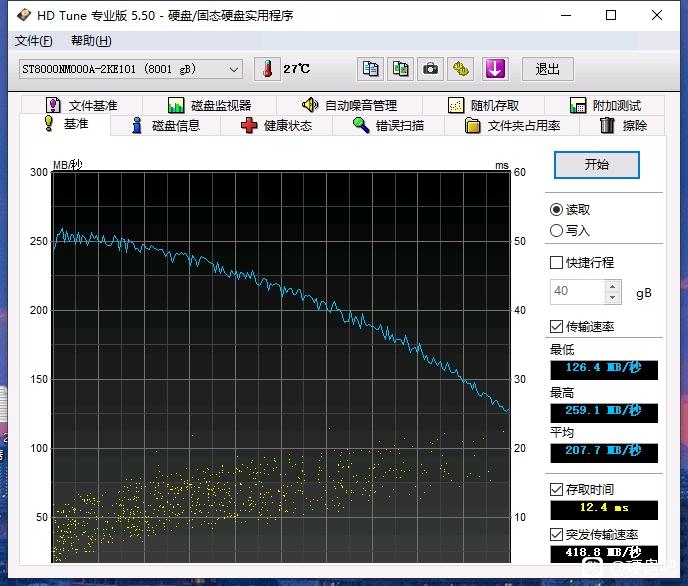This screenshot has height=586, width=688.
Task: Open options with the yellow gear icon
Action: click(460, 69)
